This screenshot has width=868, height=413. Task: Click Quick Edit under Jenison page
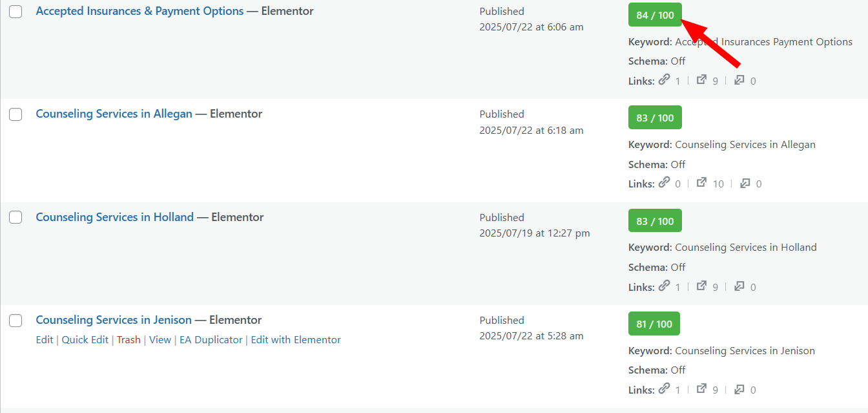tap(85, 340)
